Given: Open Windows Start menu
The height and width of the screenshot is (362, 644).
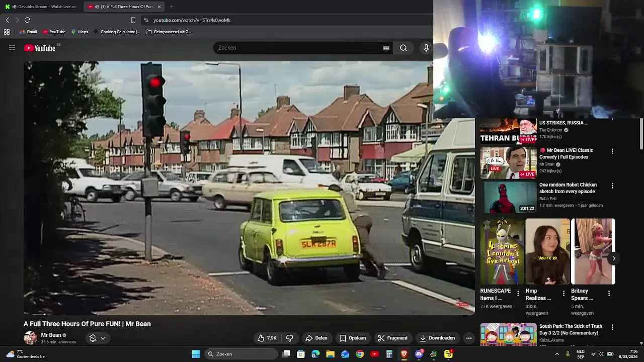Looking at the screenshot, I should pos(196,354).
